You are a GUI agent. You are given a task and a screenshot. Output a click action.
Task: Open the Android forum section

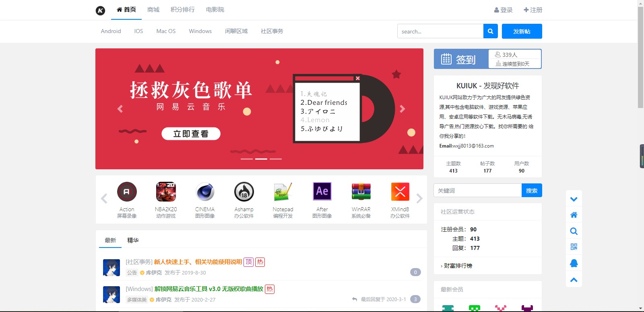click(111, 31)
